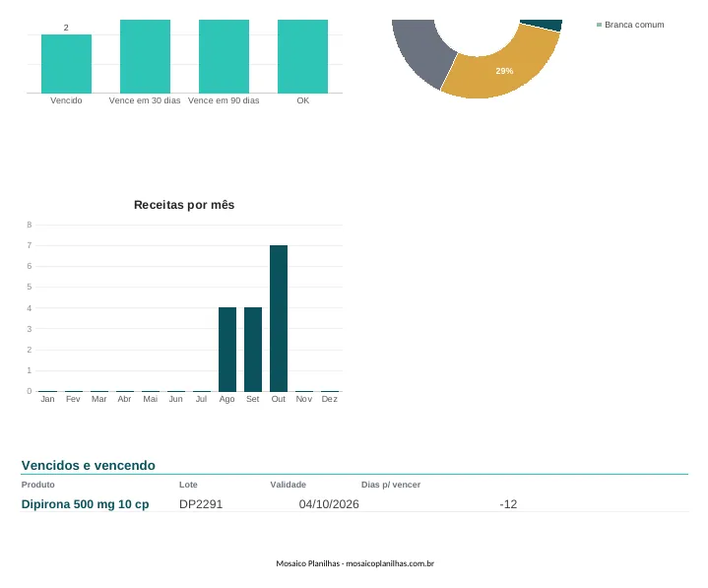
Task: Click the OK axis label
Action: [x=303, y=100]
